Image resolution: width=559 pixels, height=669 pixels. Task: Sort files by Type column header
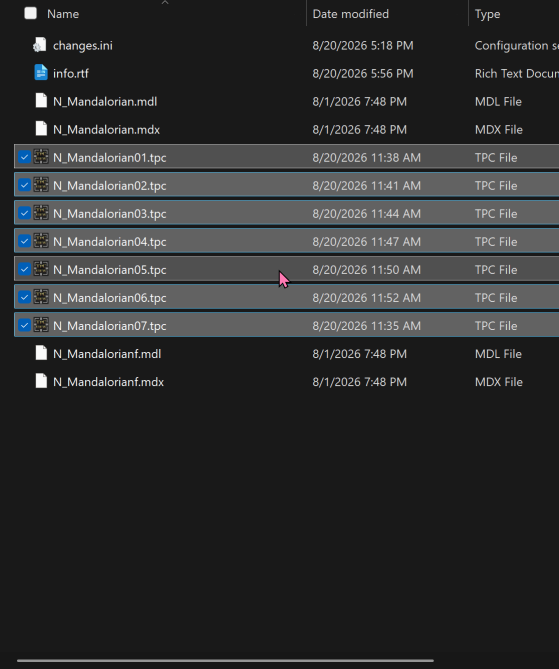487,14
